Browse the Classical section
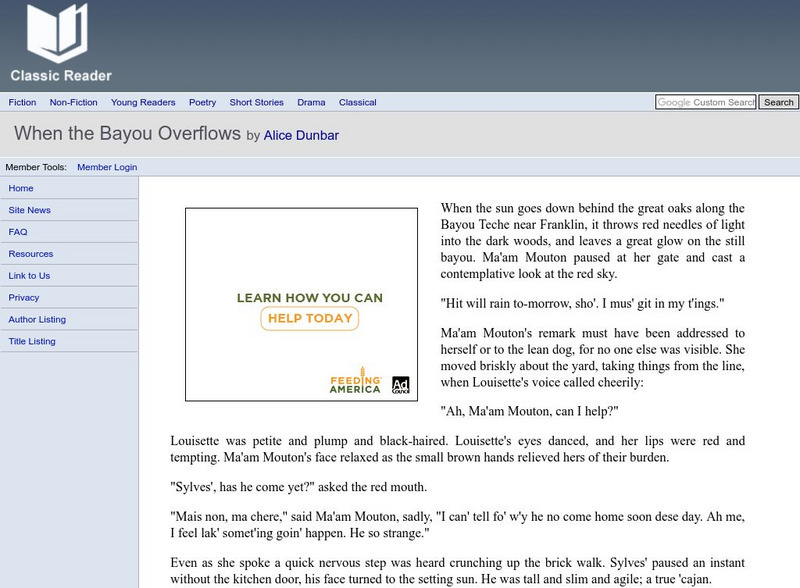This screenshot has width=800, height=588. click(358, 102)
